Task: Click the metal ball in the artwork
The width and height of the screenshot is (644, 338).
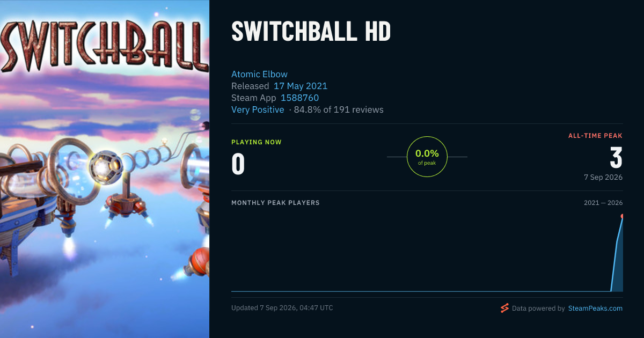Action: pyautogui.click(x=106, y=167)
